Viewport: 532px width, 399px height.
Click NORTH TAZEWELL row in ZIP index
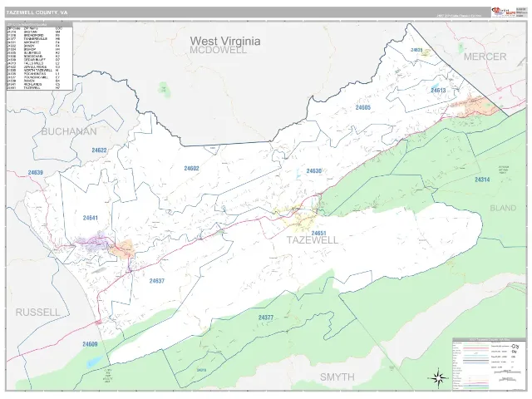click(34, 70)
